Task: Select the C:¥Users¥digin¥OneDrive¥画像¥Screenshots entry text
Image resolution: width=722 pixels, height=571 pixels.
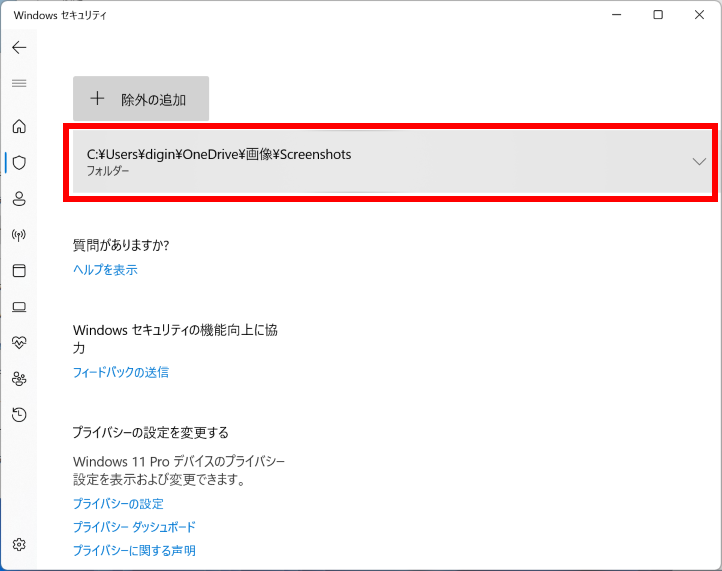Action: tap(219, 154)
